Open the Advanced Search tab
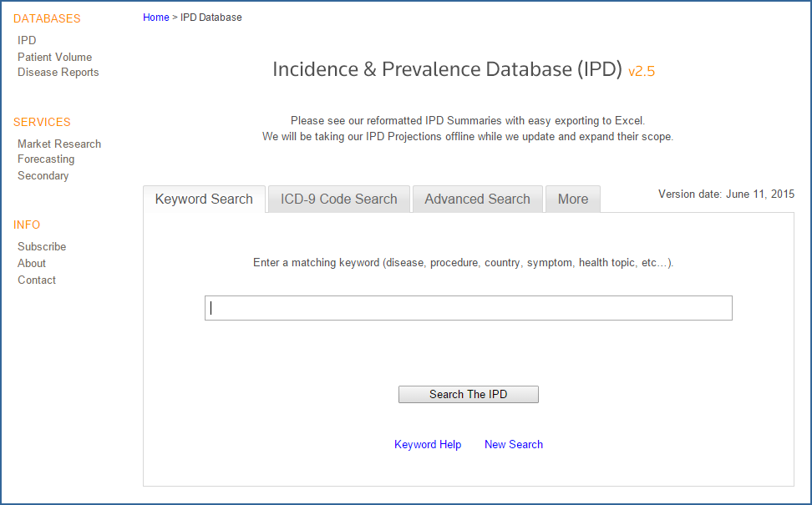This screenshot has height=505, width=812. 477,199
